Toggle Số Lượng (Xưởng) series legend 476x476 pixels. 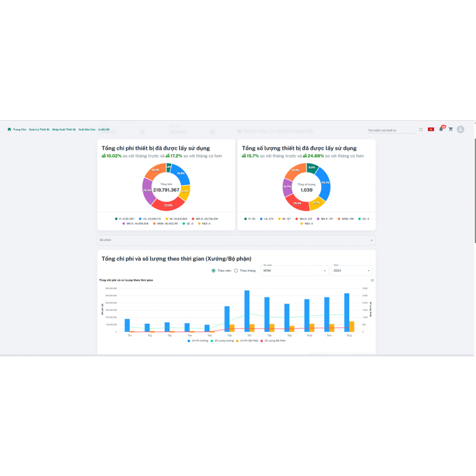coord(222,341)
